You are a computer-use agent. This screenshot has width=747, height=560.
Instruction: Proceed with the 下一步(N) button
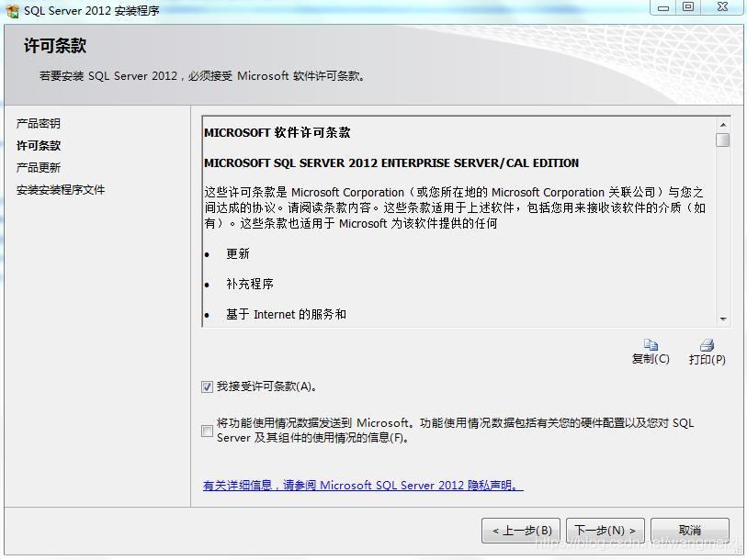[605, 531]
